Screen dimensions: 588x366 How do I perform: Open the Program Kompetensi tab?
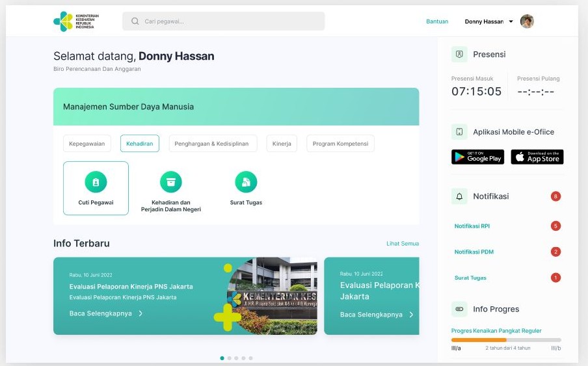click(340, 144)
